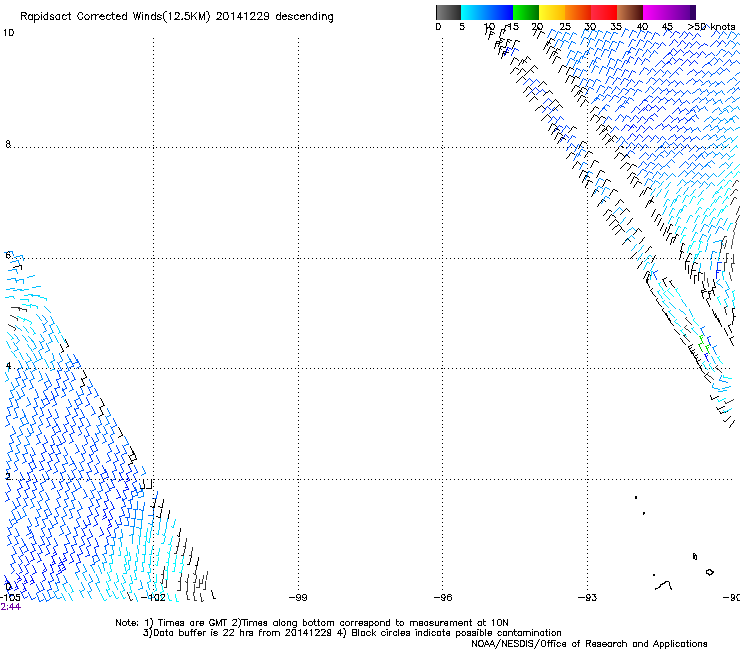Click the yellow 20–25 knots color segment
This screenshot has height=650, width=740.
[x=552, y=12]
